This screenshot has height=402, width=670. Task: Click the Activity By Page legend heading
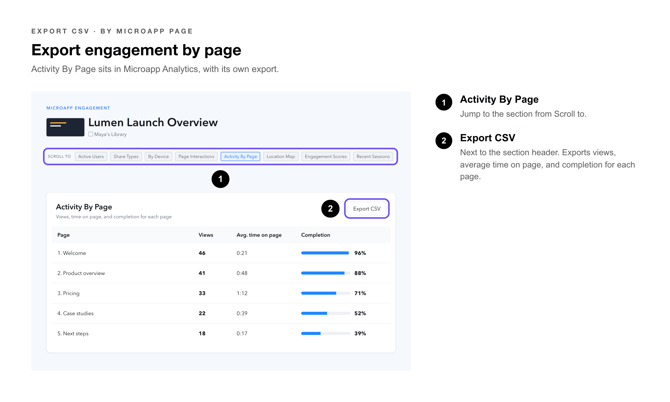pyautogui.click(x=499, y=100)
